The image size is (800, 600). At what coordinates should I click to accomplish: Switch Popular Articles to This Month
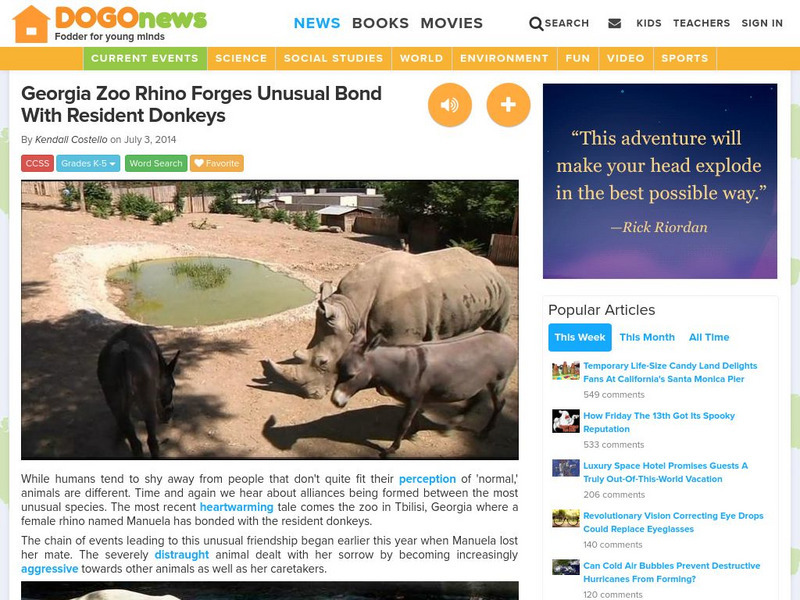click(x=647, y=337)
